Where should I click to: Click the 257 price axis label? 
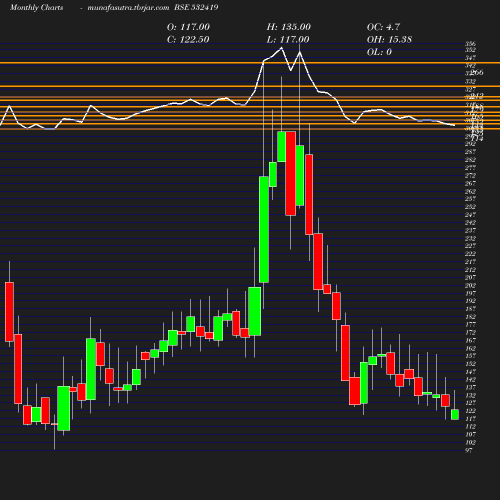(470, 199)
